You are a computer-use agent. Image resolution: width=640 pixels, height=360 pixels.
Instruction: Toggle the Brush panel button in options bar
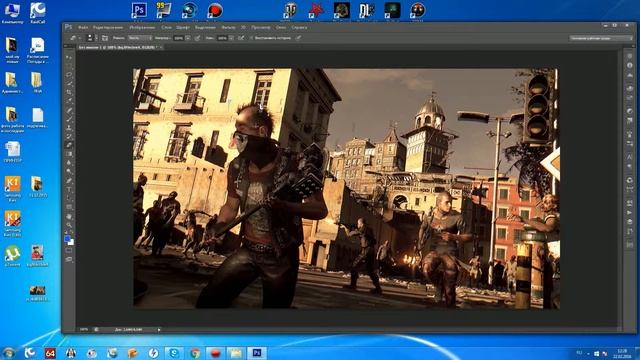pyautogui.click(x=105, y=38)
